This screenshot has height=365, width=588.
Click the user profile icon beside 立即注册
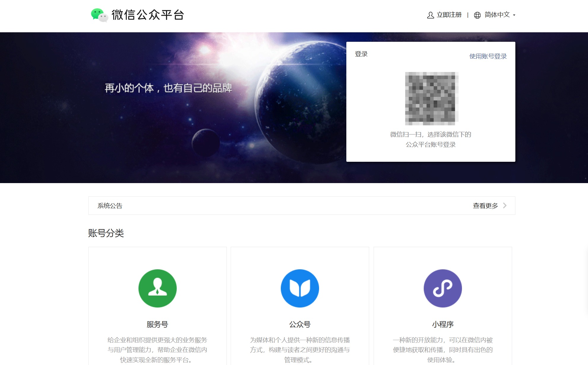click(430, 15)
